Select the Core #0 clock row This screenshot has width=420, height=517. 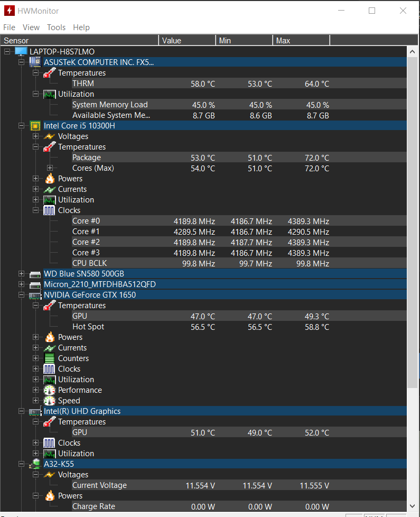coord(239,220)
